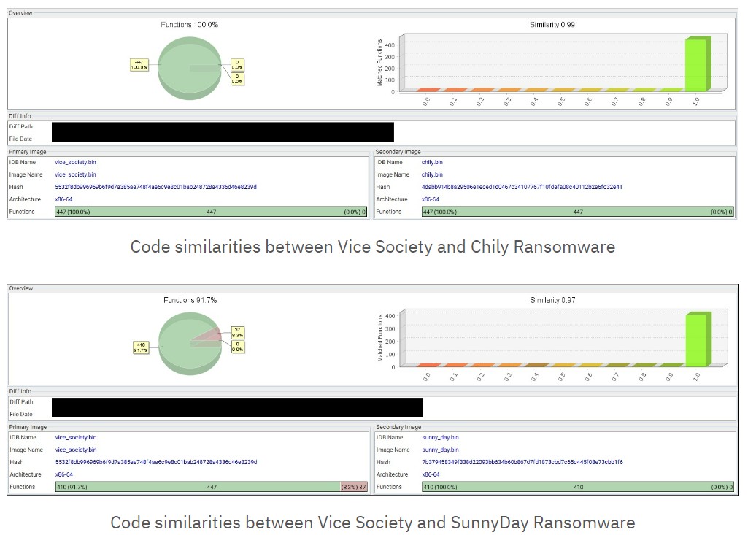Click the Vice Society and Chily Ransomware caption
The image size is (756, 535).
pos(372,247)
